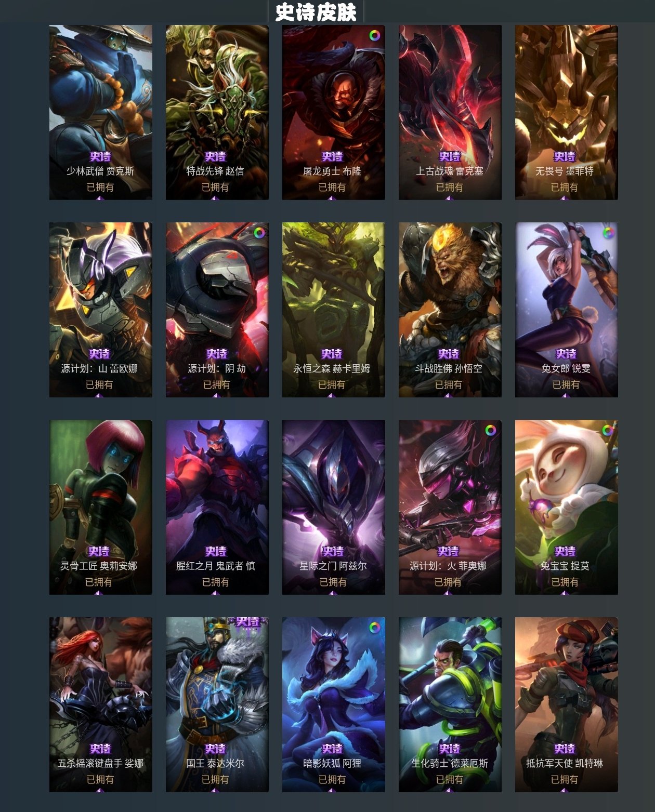Click top-corner 史诗 badge on 国王 泰达米尔
The height and width of the screenshot is (812, 655).
coord(247,622)
